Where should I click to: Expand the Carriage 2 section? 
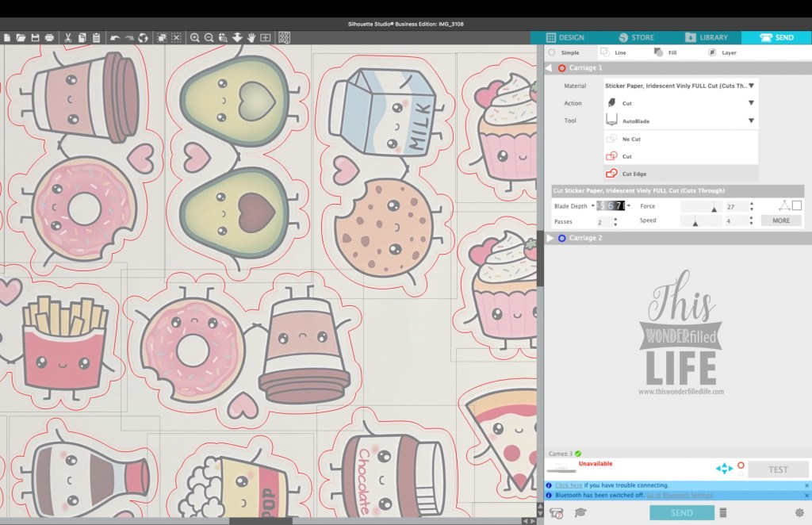550,238
